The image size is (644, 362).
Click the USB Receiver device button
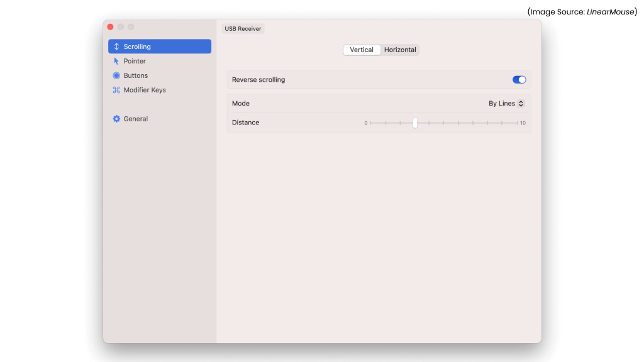tap(243, 28)
